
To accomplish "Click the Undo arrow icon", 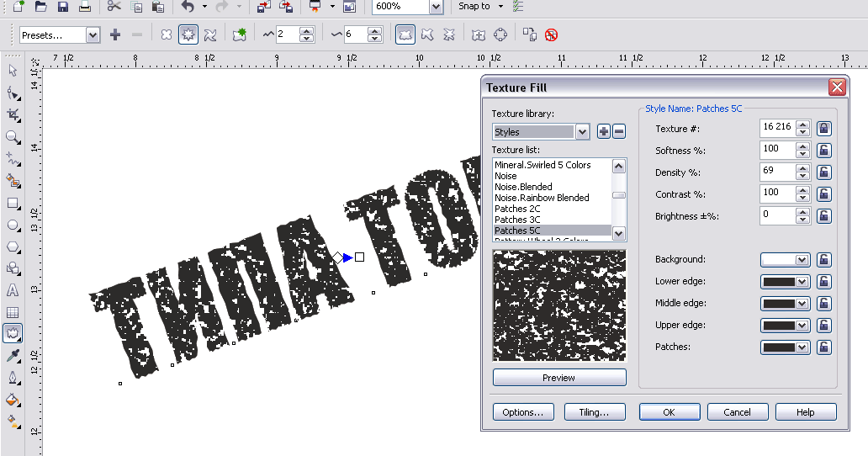I will [188, 7].
